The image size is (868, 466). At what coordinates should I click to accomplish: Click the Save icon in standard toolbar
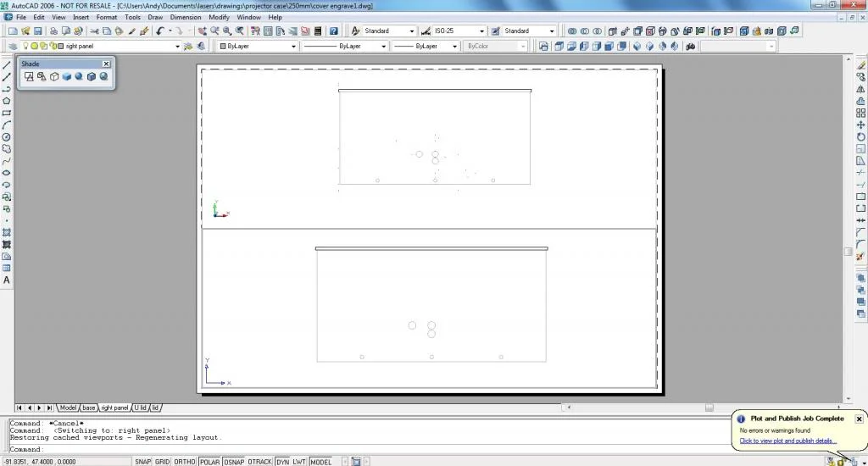(37, 31)
